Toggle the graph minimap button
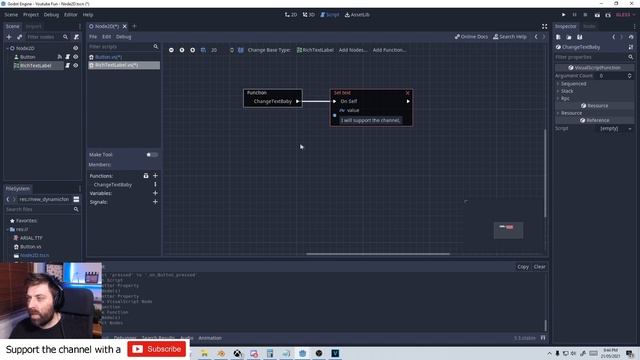Screen dimensions: 640x360 coord(241,50)
